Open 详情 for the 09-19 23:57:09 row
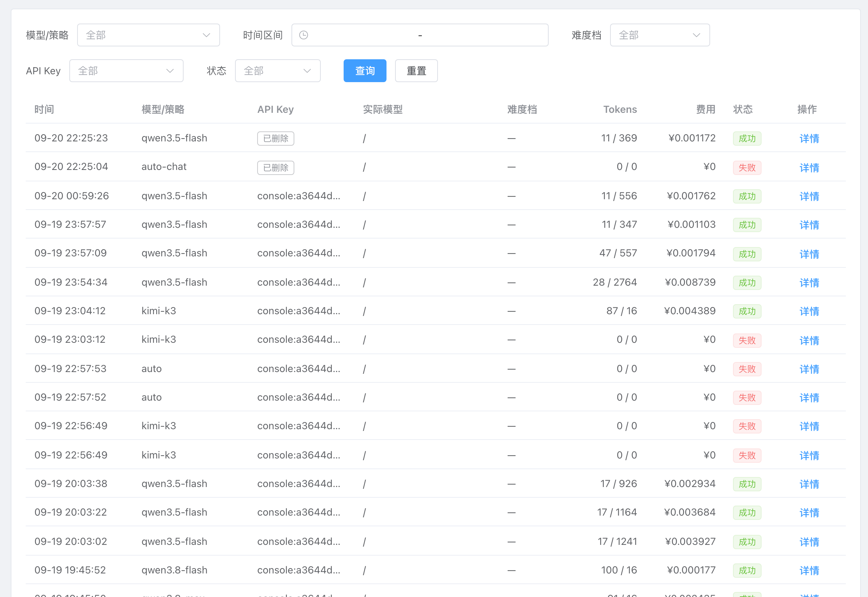Image resolution: width=868 pixels, height=597 pixels. (809, 254)
